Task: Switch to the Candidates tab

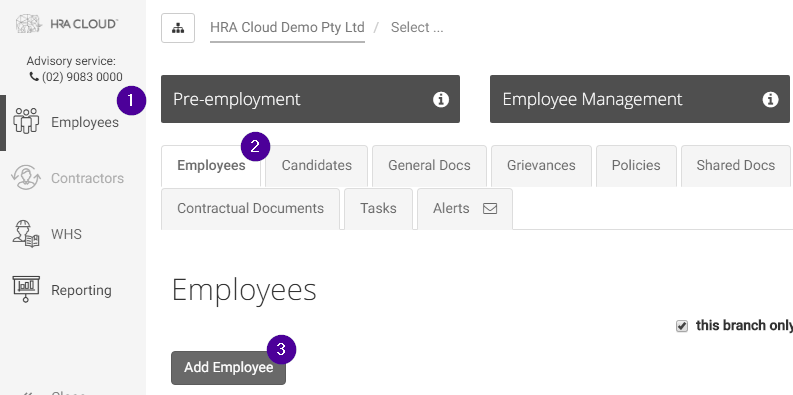Action: click(317, 166)
